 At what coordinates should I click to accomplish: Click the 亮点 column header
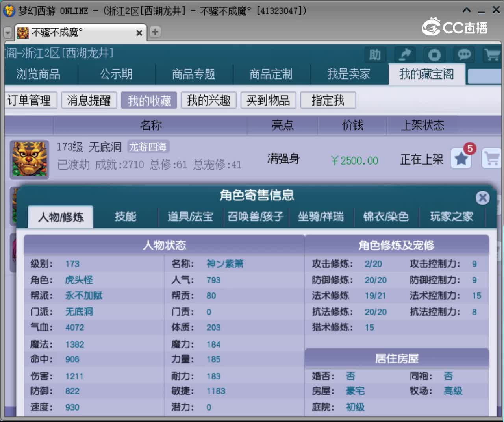point(283,125)
